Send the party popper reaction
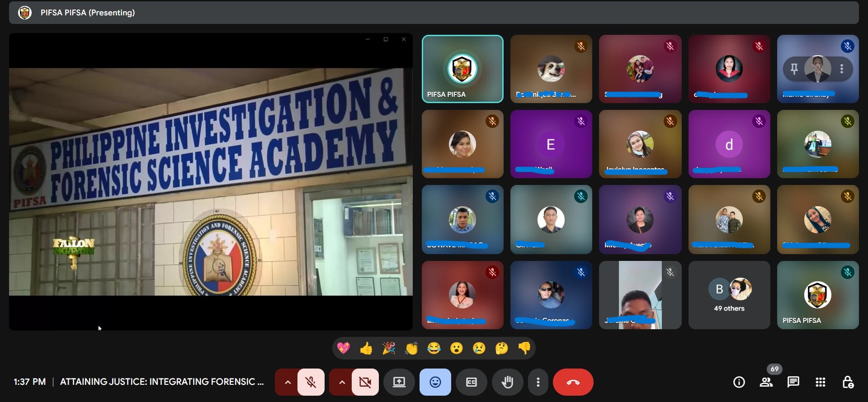The image size is (868, 402). (389, 348)
